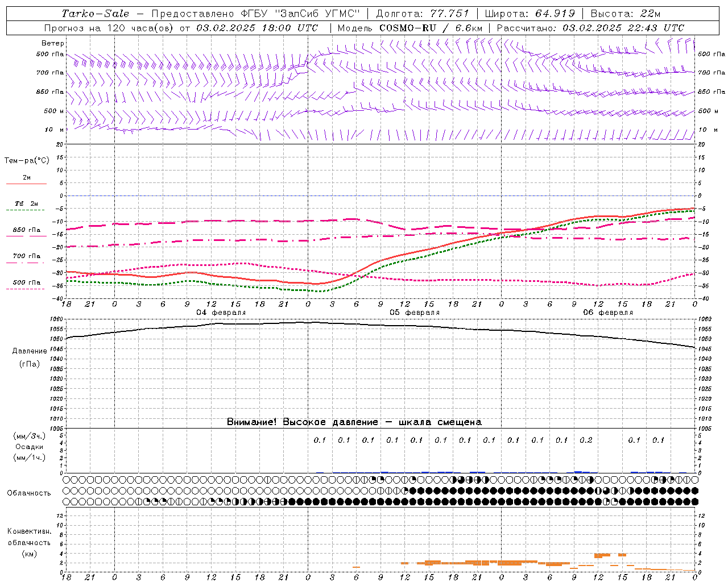This screenshot has height=582, width=728.
Task: Click the 'Тем-ра(°C)' temperature label
Action: point(27,161)
